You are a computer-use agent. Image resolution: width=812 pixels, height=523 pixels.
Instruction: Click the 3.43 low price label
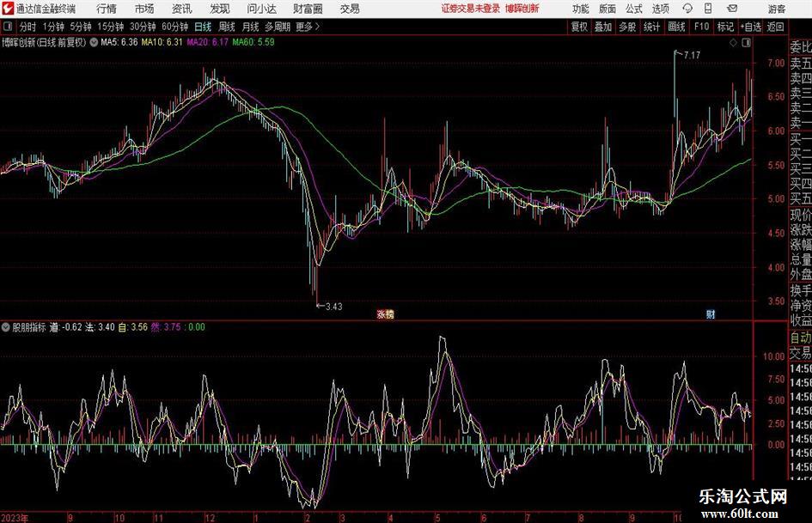point(333,307)
